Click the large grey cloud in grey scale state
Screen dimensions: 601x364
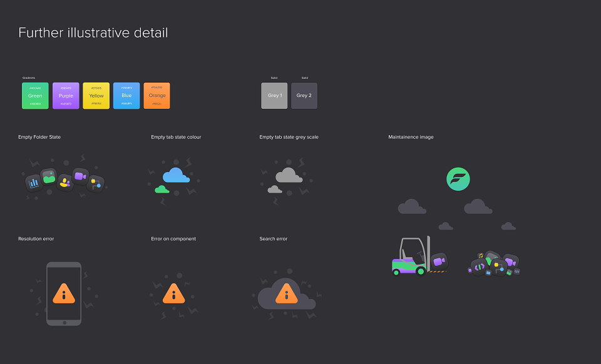pyautogui.click(x=289, y=175)
